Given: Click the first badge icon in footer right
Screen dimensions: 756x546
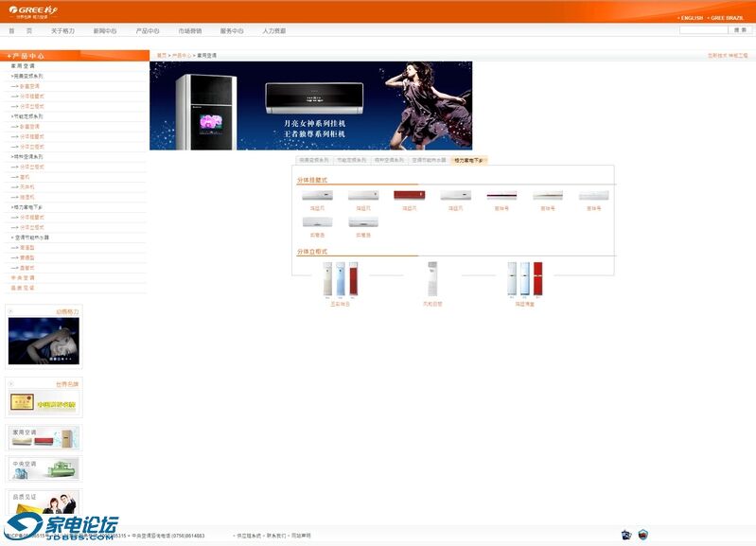Looking at the screenshot, I should tap(626, 535).
